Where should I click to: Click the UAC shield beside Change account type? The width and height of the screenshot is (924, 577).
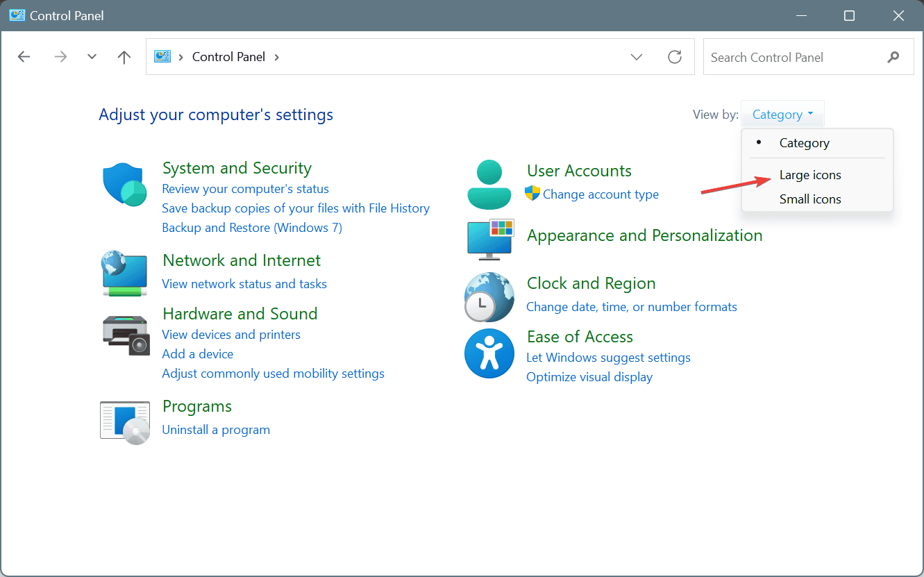pos(532,194)
